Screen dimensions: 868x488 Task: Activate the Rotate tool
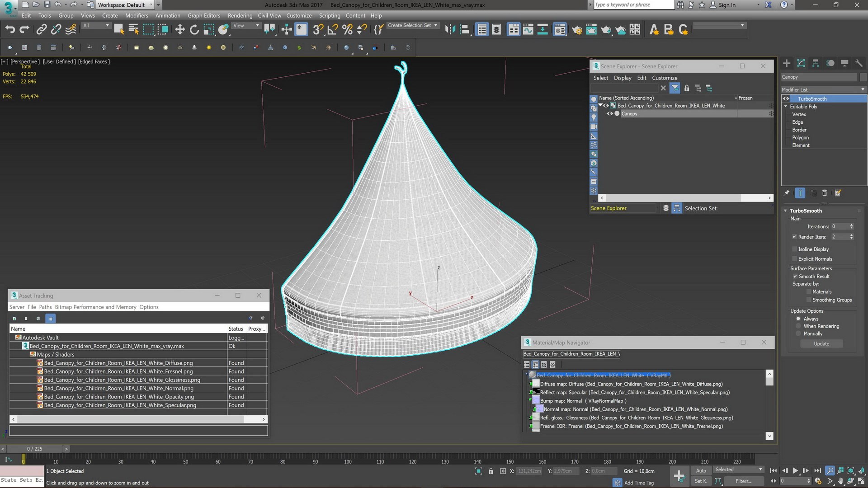pos(194,30)
